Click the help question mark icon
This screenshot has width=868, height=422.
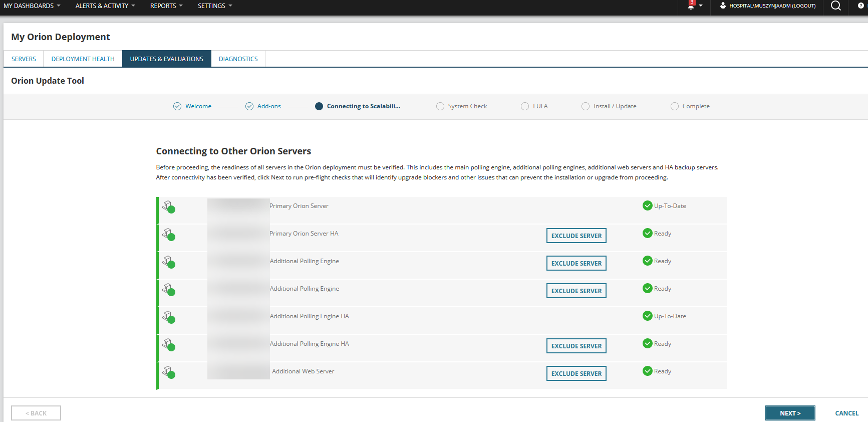coord(861,6)
